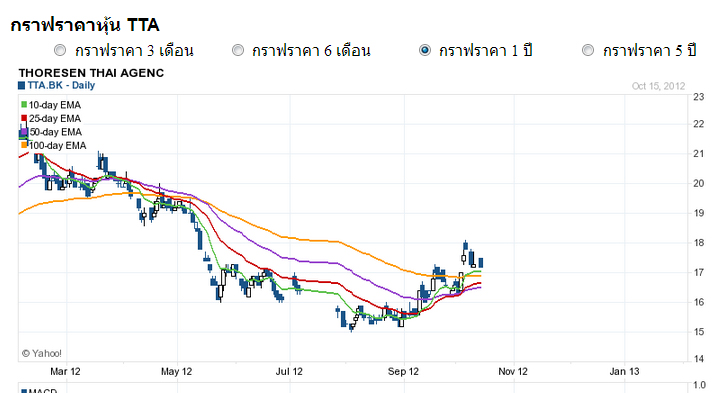The image size is (724, 393).
Task: Click the กราฟราคาหุ้น TTA heading
Action: tap(85, 25)
